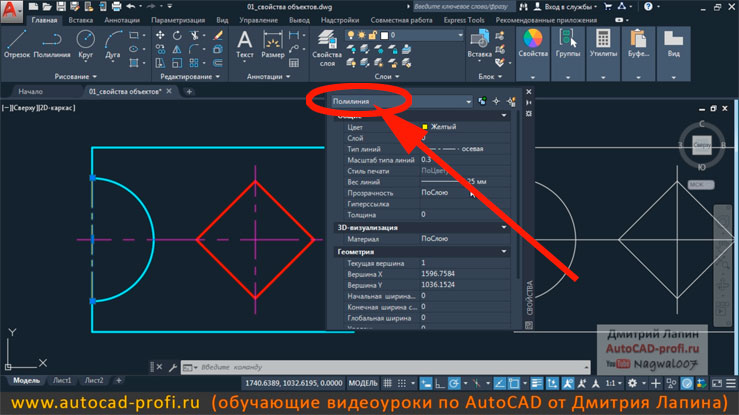Open the Утилиты ribbon panel button
The image size is (739, 415).
click(603, 53)
